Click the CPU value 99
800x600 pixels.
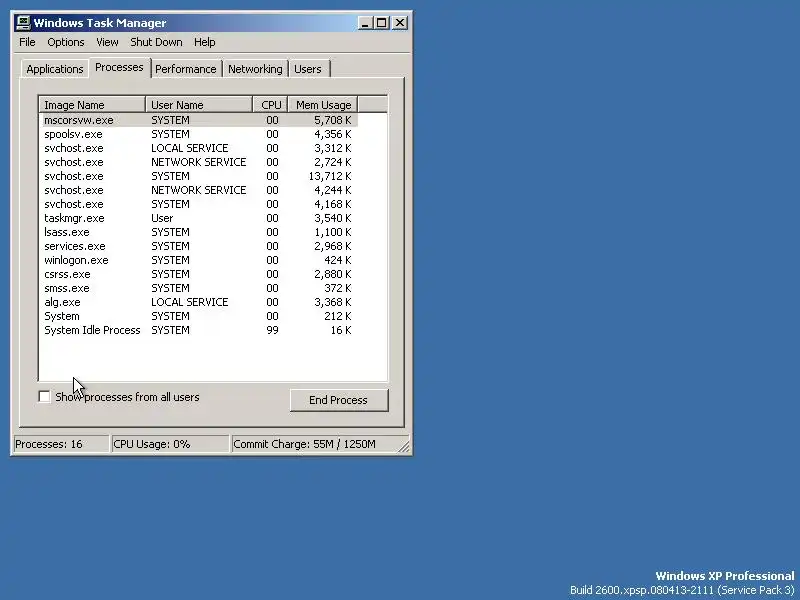[x=272, y=331]
